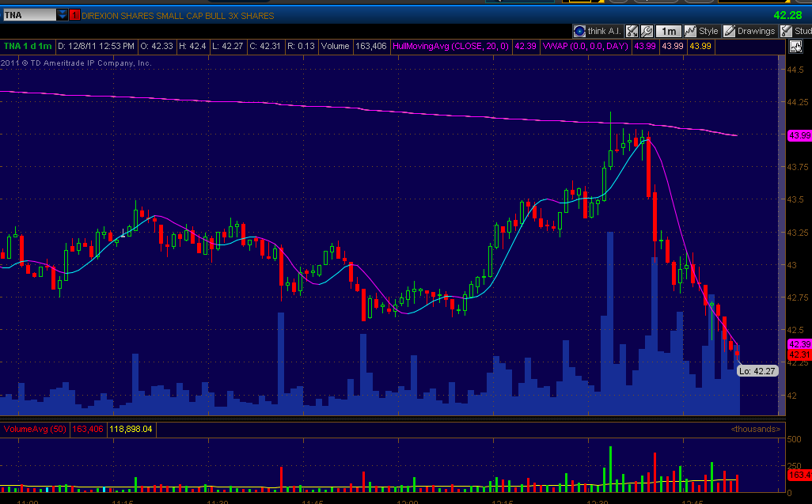812x504 pixels.
Task: Click the yellow 43.99 VWAP value
Action: pyautogui.click(x=700, y=46)
